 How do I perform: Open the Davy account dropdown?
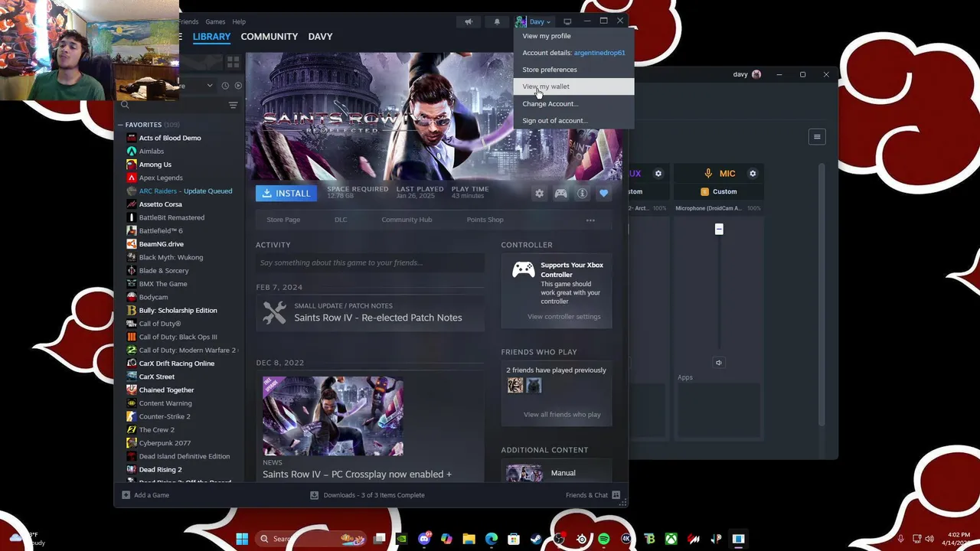click(533, 21)
